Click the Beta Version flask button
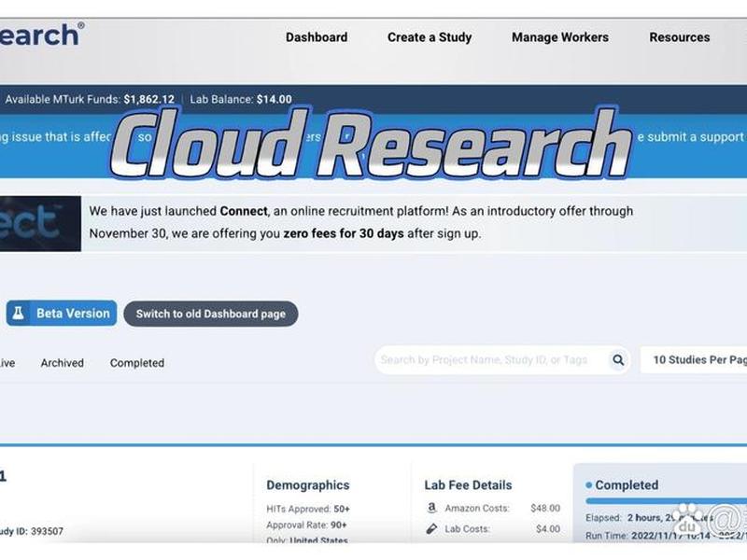This screenshot has width=747, height=560. click(62, 314)
